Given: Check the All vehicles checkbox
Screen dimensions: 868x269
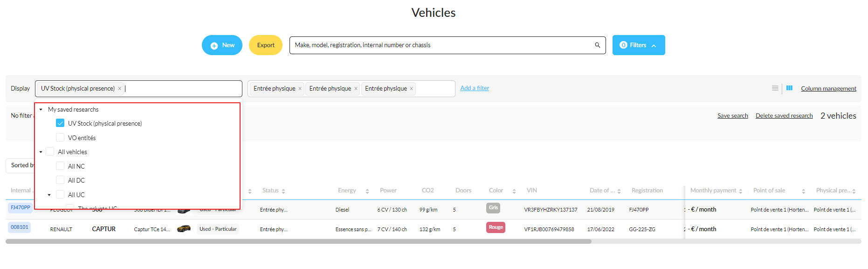Looking at the screenshot, I should [50, 152].
